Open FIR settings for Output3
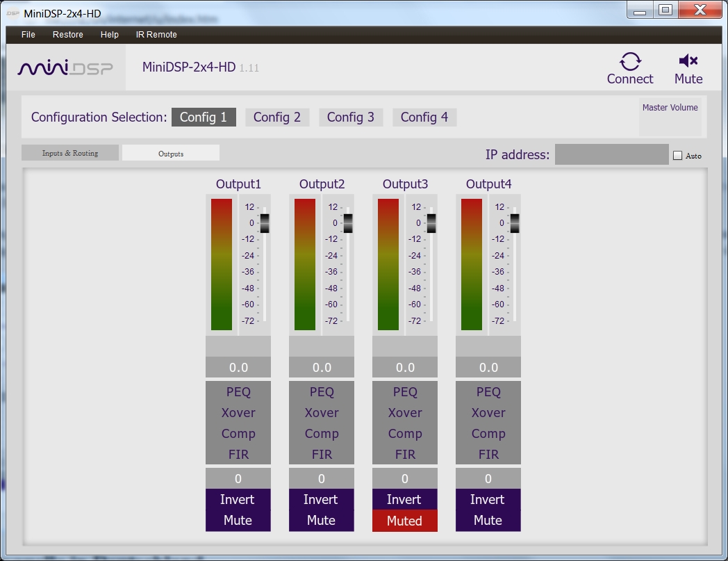Image resolution: width=728 pixels, height=561 pixels. (x=405, y=454)
